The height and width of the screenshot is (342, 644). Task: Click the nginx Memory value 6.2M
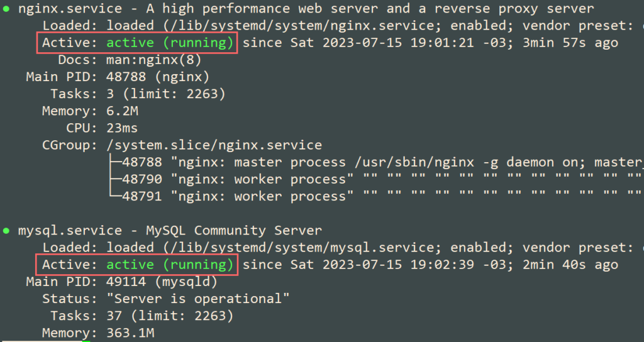121,111
